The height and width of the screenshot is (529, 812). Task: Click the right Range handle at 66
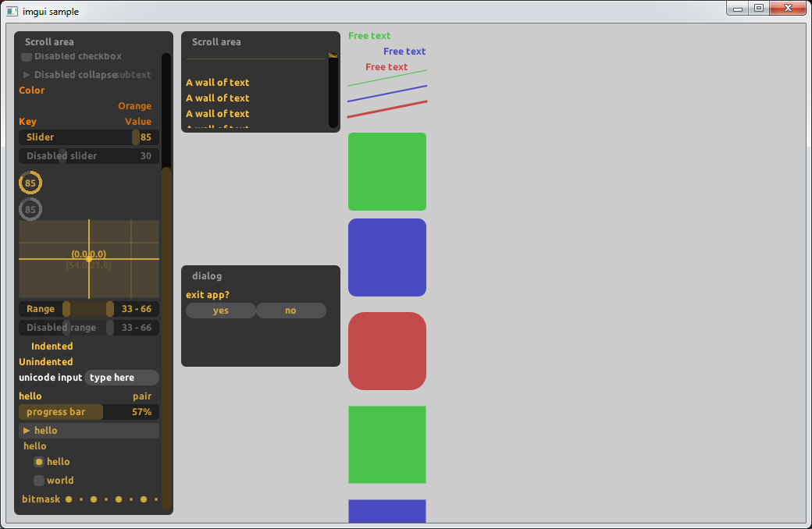tap(110, 309)
